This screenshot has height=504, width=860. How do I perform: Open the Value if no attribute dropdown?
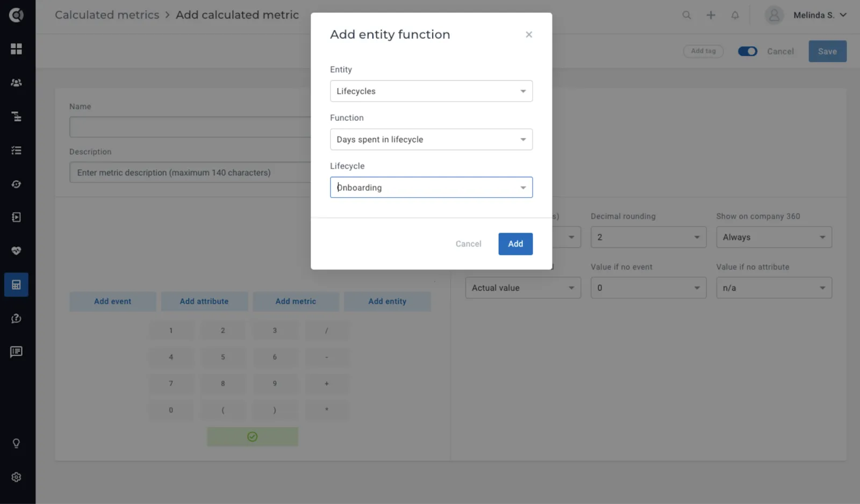pos(774,288)
